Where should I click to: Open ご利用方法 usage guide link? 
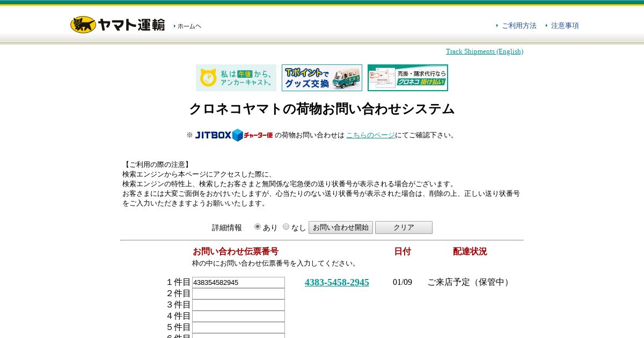coord(519,25)
